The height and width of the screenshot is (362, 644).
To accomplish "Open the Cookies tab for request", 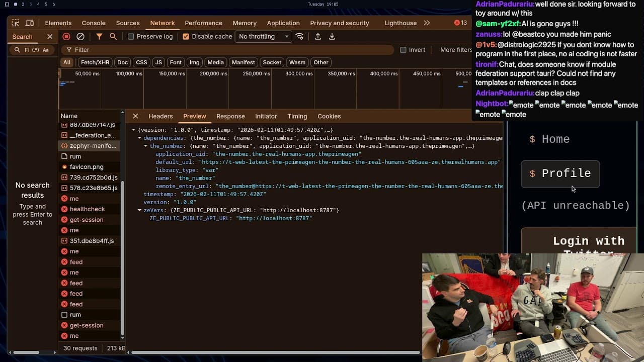I will click(329, 116).
